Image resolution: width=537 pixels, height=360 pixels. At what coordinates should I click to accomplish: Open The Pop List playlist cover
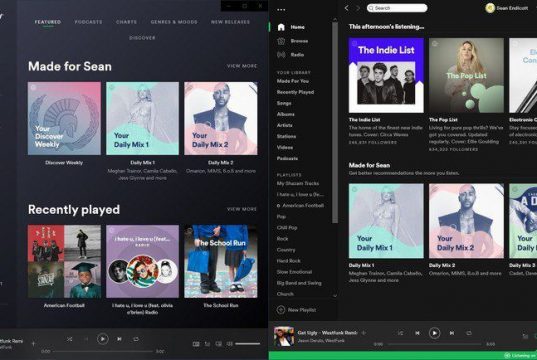coord(466,75)
